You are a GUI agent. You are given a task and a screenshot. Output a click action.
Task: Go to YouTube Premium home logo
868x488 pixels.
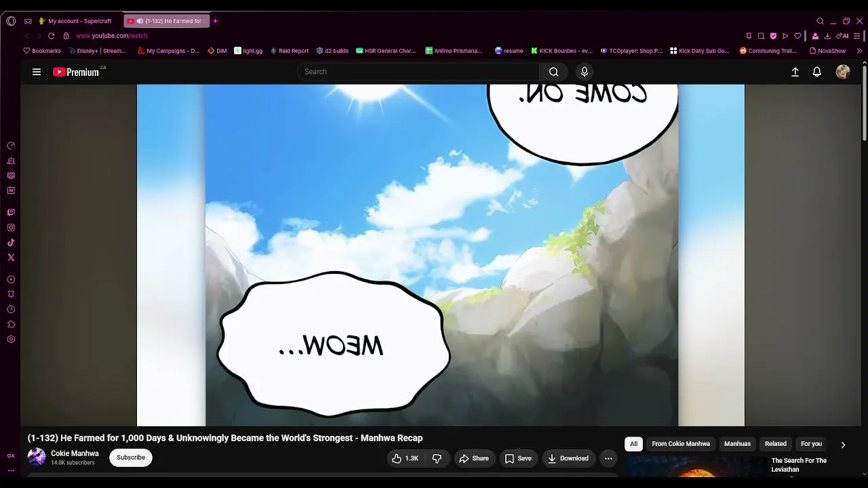click(x=77, y=72)
